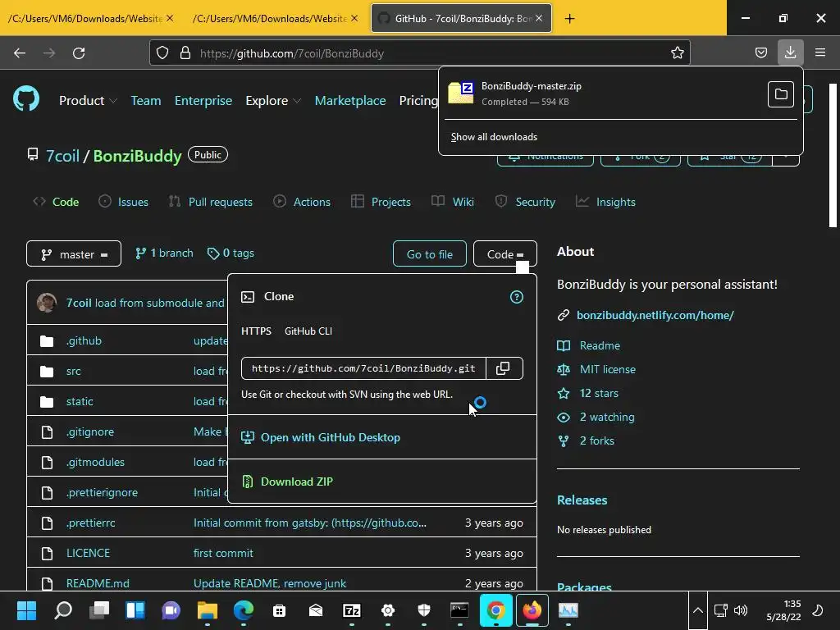The width and height of the screenshot is (840, 630).
Task: Close the first Website tab
Action: tap(170, 18)
